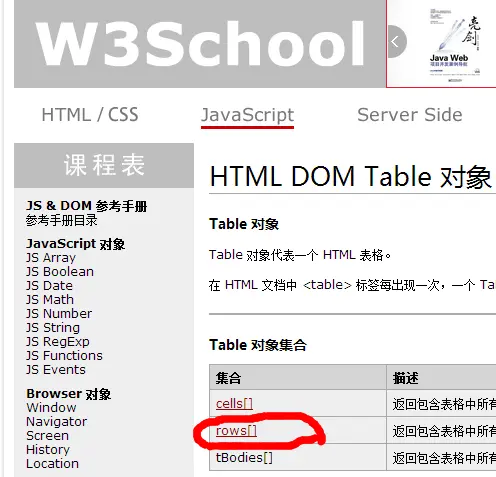Image resolution: width=496 pixels, height=477 pixels.
Task: Open the circled rows[] link
Action: [236, 431]
